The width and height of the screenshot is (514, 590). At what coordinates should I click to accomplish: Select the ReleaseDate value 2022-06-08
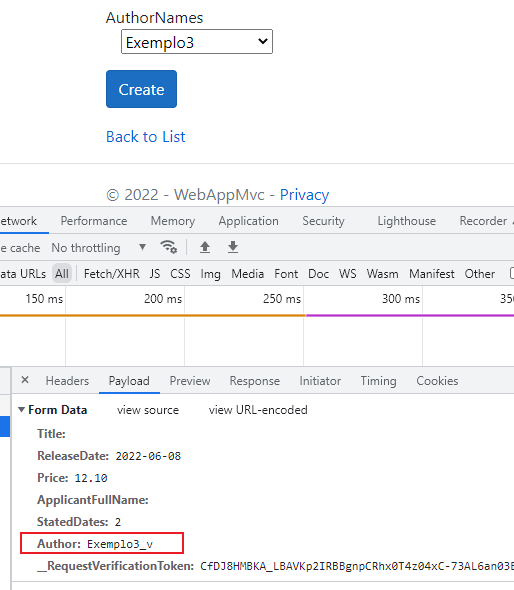[x=148, y=456]
